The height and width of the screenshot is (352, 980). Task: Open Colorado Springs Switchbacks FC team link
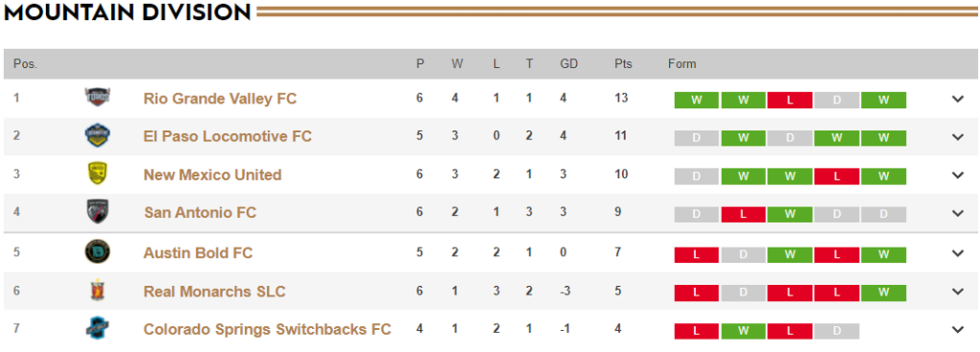click(x=268, y=329)
